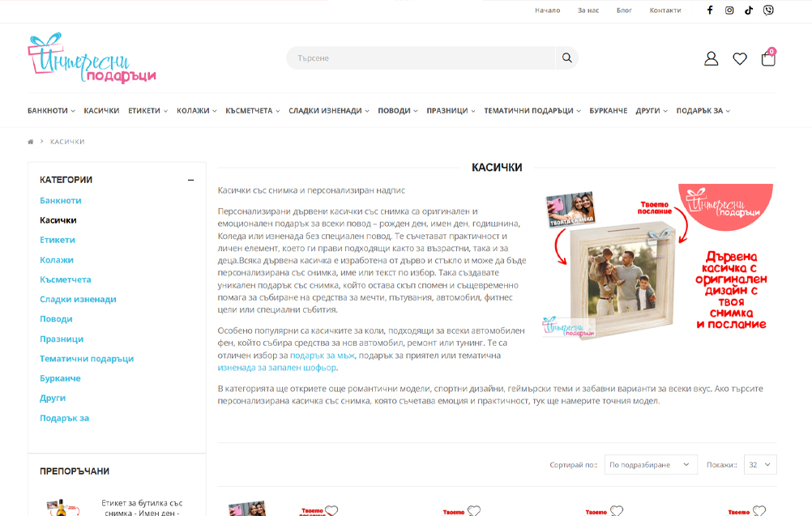The width and height of the screenshot is (812, 516).
Task: Select Банкноти in categories sidebar
Action: (x=61, y=200)
